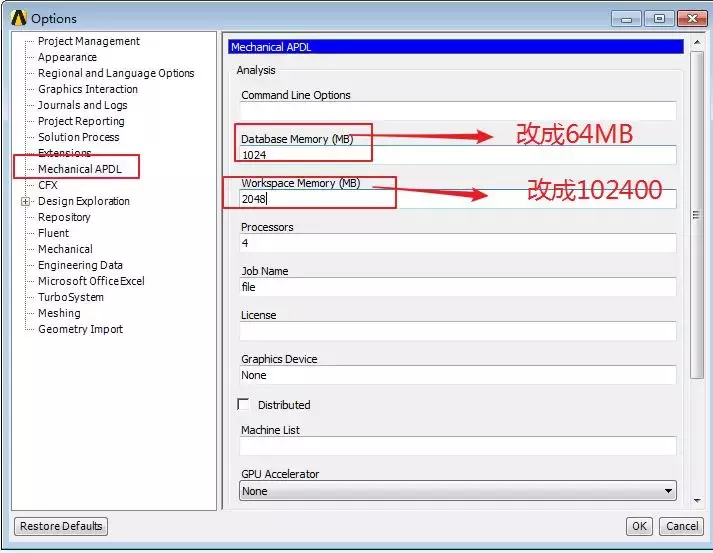Open Repository settings
Viewport: 713px width, 553px height.
(64, 217)
